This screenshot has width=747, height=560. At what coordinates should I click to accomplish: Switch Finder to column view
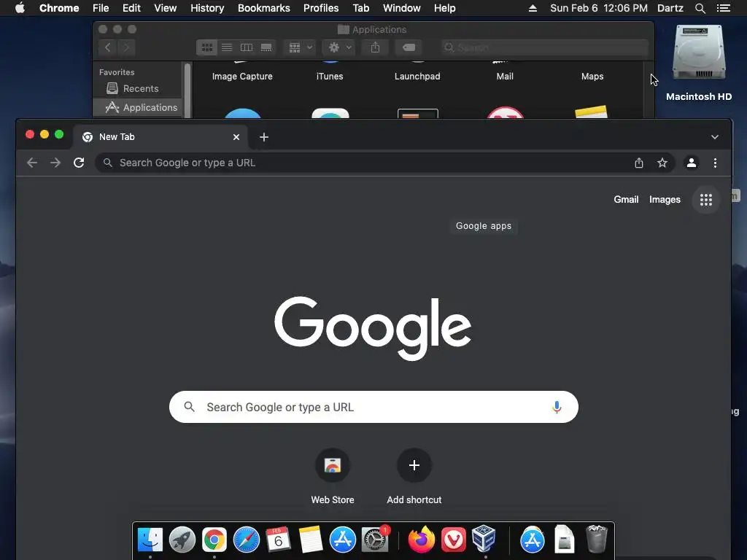click(247, 47)
